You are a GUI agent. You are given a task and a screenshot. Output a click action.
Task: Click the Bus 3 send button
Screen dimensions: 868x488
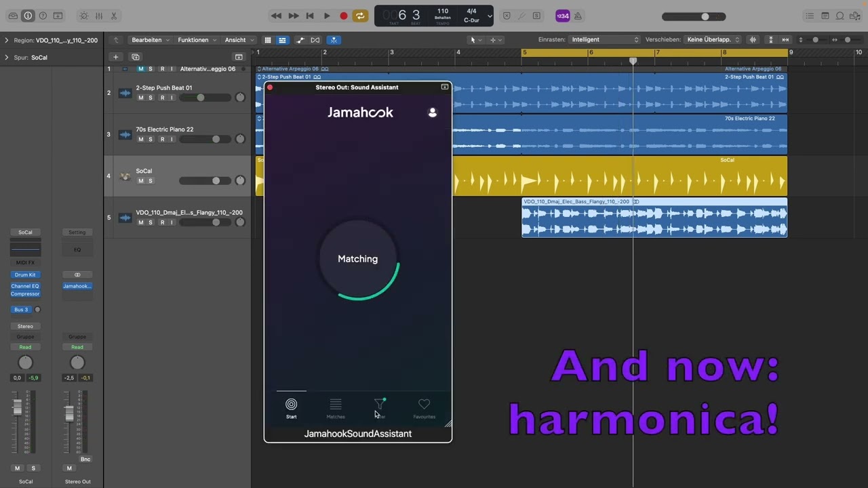(x=21, y=310)
